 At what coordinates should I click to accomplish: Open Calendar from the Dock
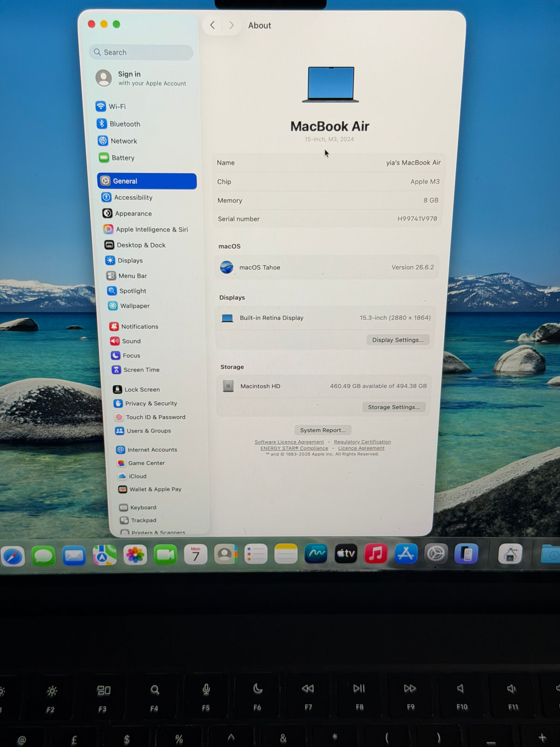[x=196, y=555]
